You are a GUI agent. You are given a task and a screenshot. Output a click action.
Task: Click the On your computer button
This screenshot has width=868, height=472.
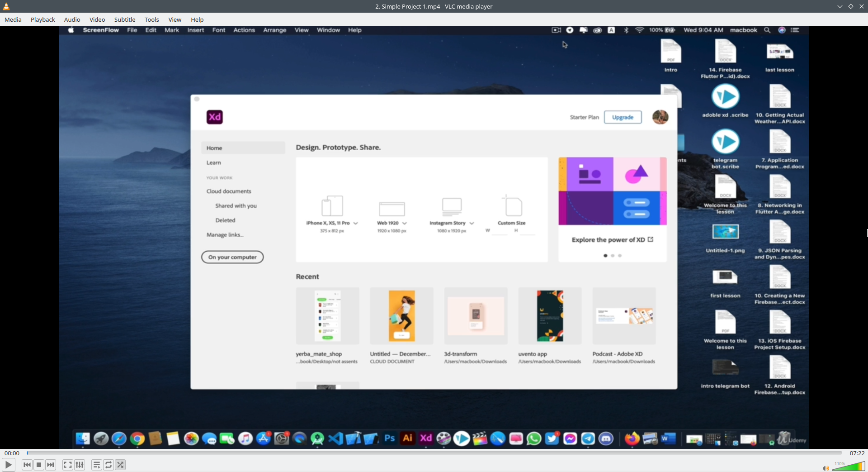[232, 257]
